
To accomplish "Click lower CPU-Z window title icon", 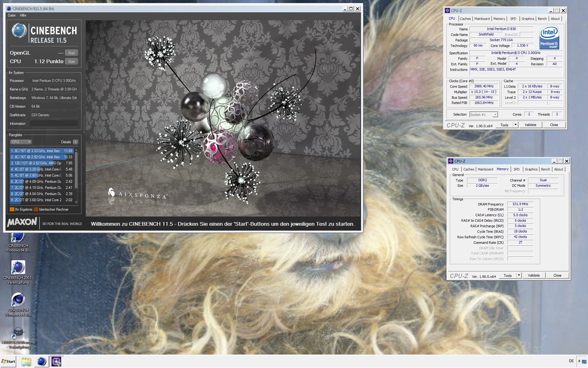I will coord(451,161).
